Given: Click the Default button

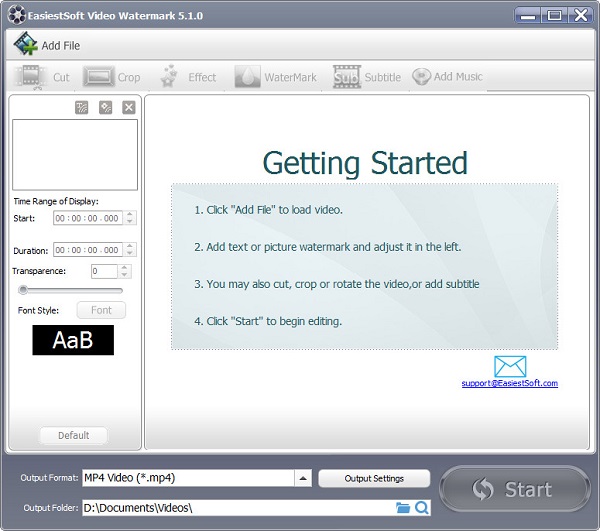Looking at the screenshot, I should [73, 435].
